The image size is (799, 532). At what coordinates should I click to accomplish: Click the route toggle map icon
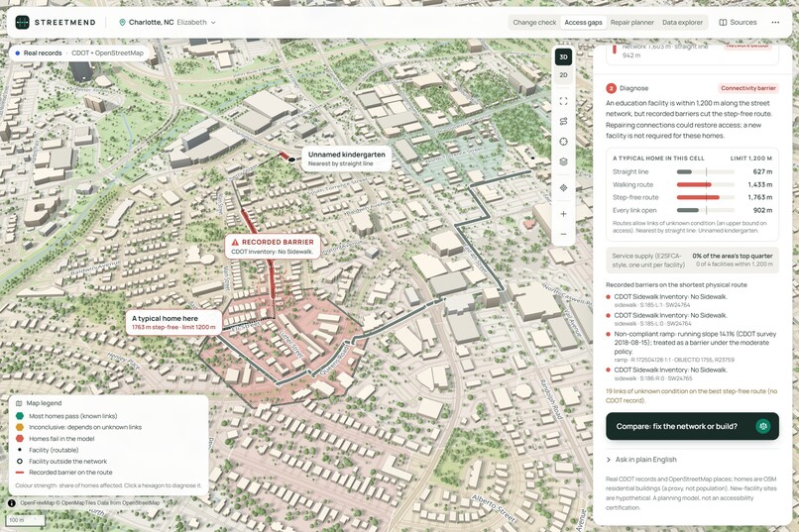(563, 121)
